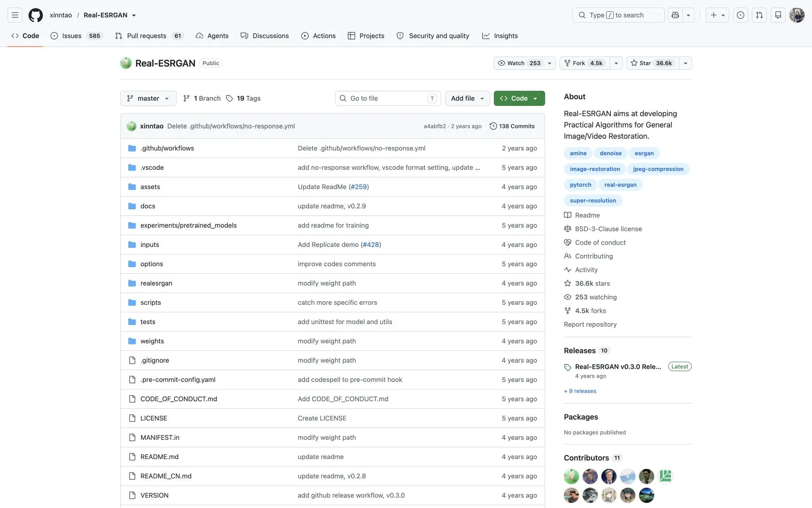The image size is (812, 508).
Task: Switch to the Pull requests tab
Action: (x=149, y=36)
